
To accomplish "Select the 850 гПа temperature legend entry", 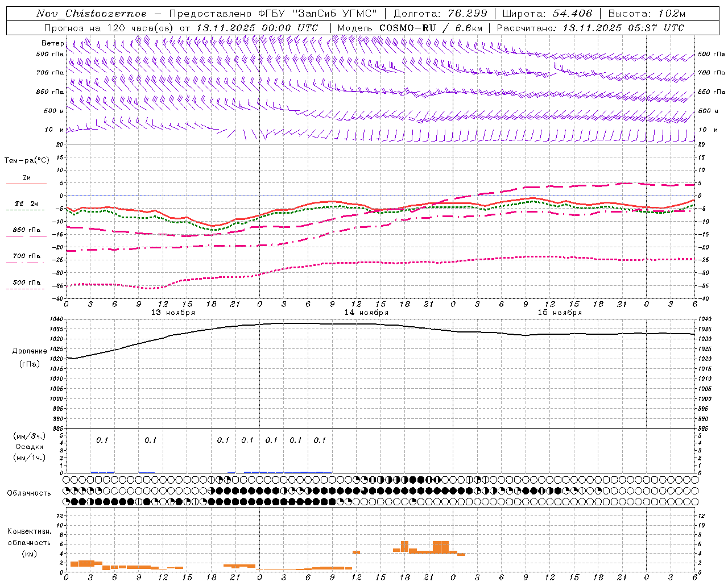I will click(27, 230).
